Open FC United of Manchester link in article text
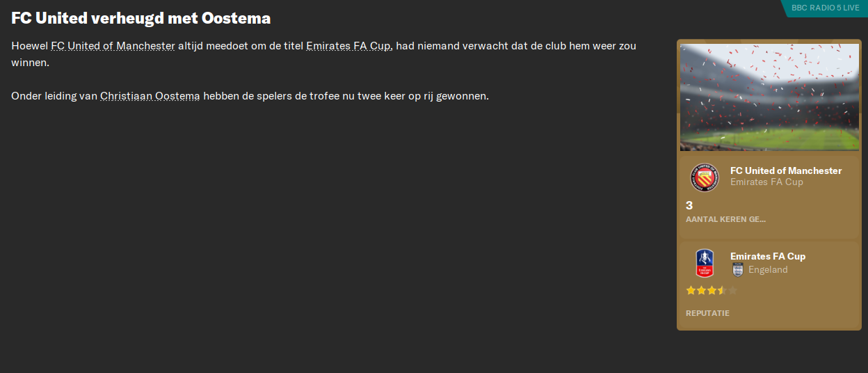The image size is (868, 373). pyautogui.click(x=113, y=46)
